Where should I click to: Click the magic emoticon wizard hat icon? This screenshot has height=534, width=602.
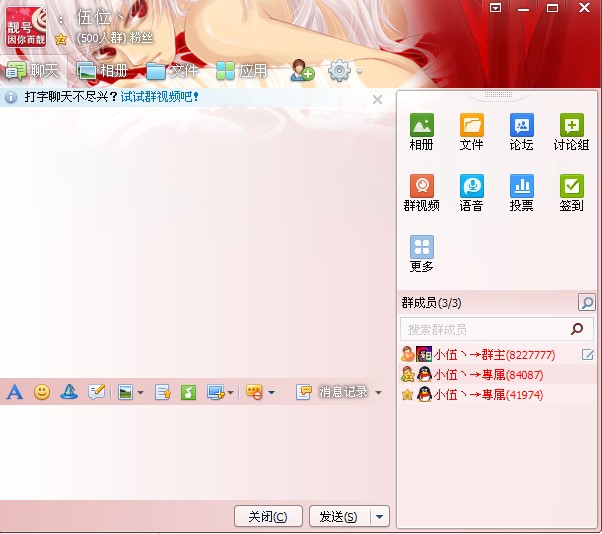coord(69,392)
